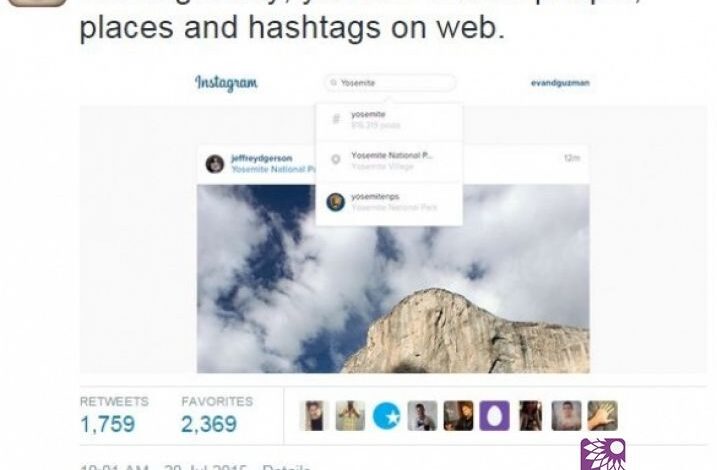
Task: Click the hand photo avatar at row end
Action: 602,416
